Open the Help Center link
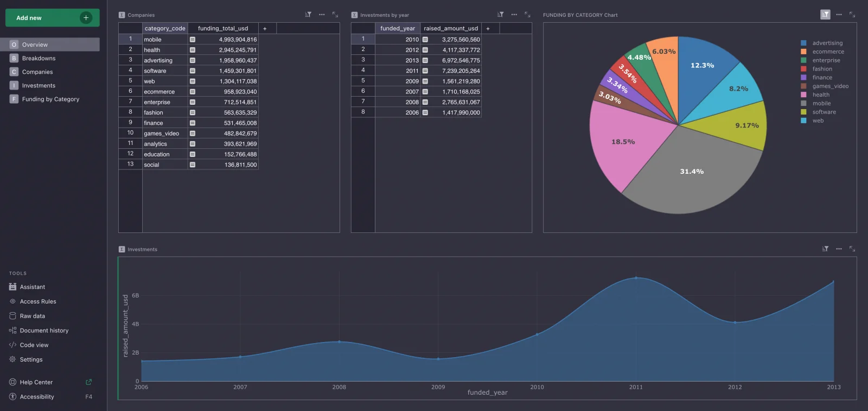The height and width of the screenshot is (411, 868). coord(36,382)
